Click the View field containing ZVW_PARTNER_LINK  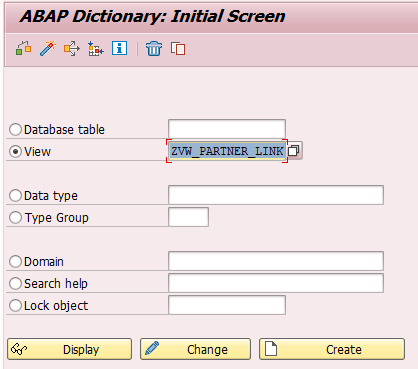(227, 151)
